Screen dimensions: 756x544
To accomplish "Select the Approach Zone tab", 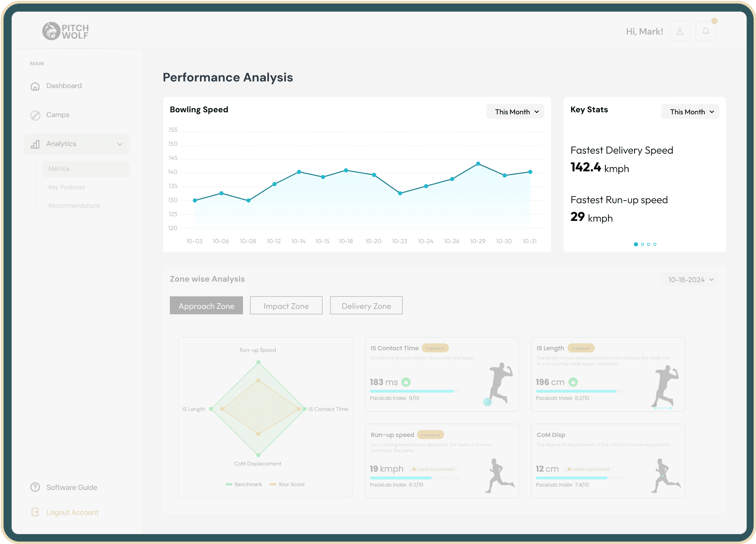I will pos(206,306).
